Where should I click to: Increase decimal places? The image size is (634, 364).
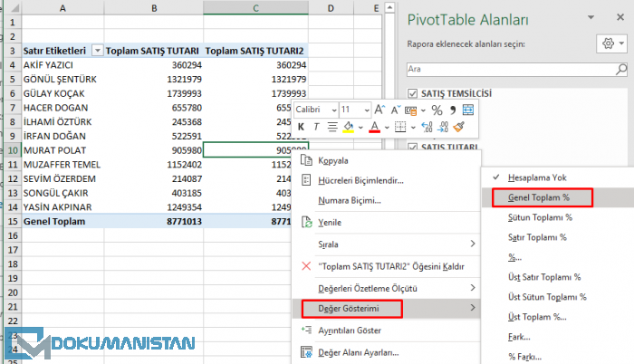427,127
